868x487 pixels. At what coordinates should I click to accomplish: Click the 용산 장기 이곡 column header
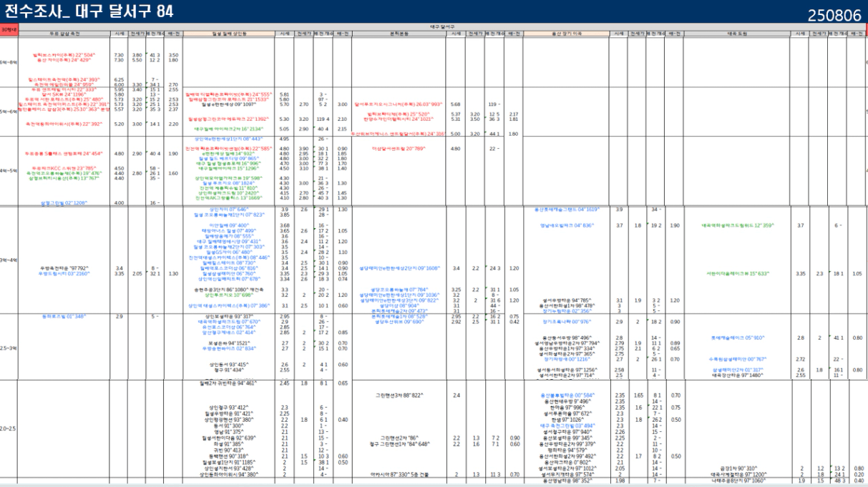coord(568,34)
